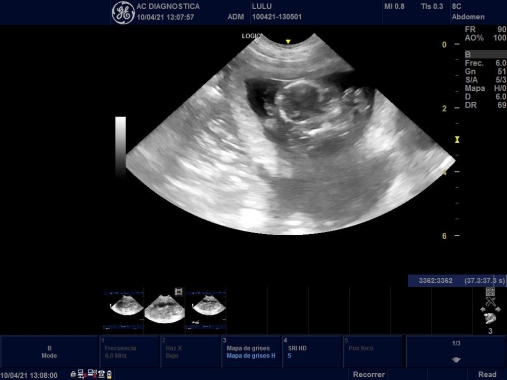Click the Frecuencia 6.0 MHz softkey
The width and height of the screenshot is (507, 380).
[129, 352]
